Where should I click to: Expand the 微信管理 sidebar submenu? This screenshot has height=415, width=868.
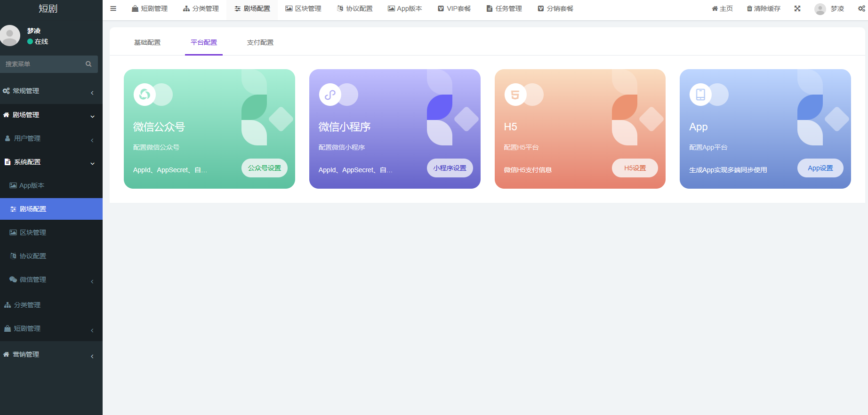tap(47, 279)
